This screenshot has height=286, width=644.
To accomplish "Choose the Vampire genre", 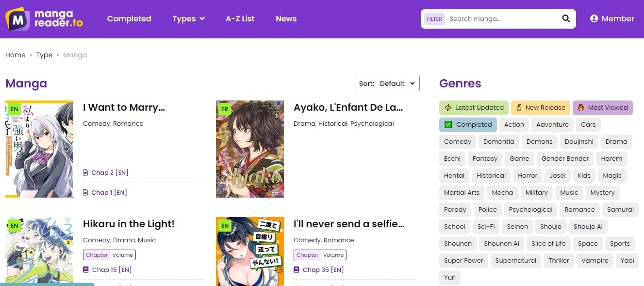I will coord(595,261).
